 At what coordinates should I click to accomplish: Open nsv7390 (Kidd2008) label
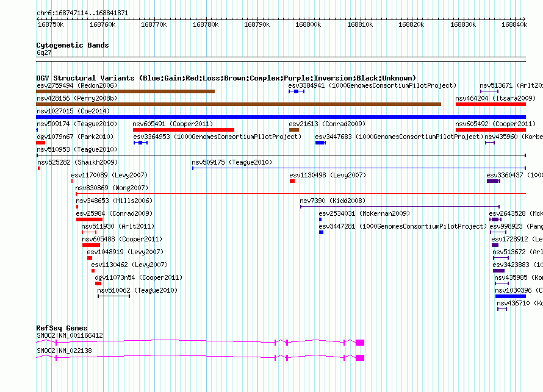(x=333, y=201)
